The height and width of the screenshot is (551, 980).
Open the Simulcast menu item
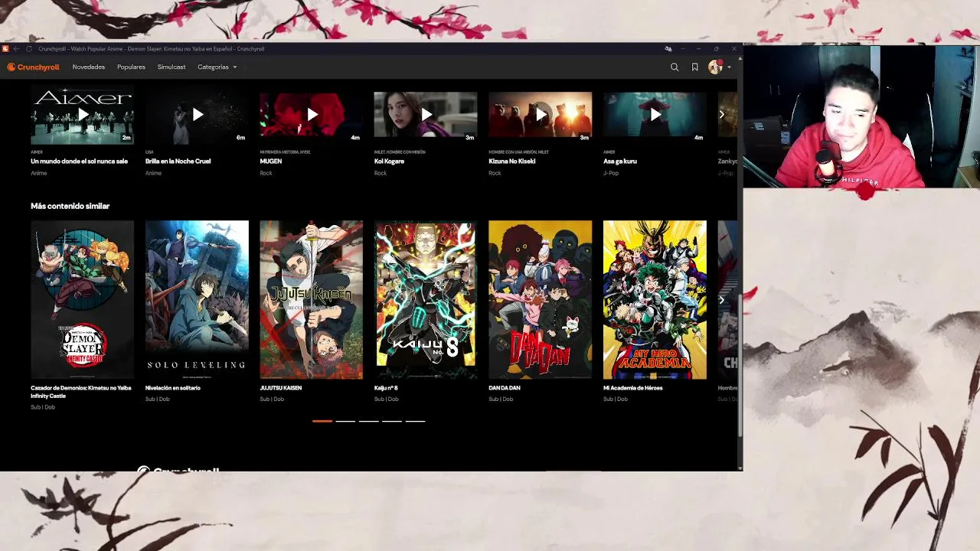(x=171, y=67)
